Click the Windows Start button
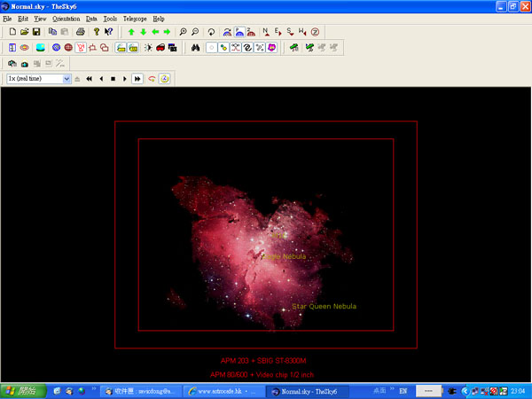This screenshot has width=532, height=399. point(21,391)
